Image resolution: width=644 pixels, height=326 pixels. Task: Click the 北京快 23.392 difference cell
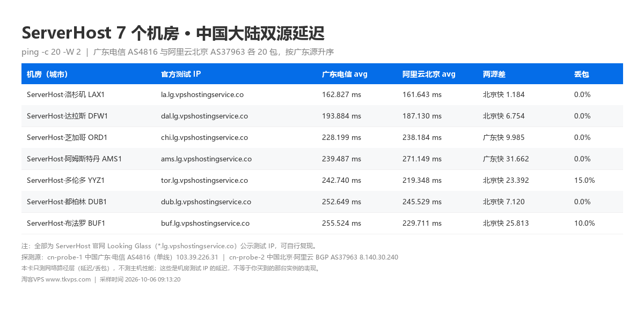pos(506,180)
